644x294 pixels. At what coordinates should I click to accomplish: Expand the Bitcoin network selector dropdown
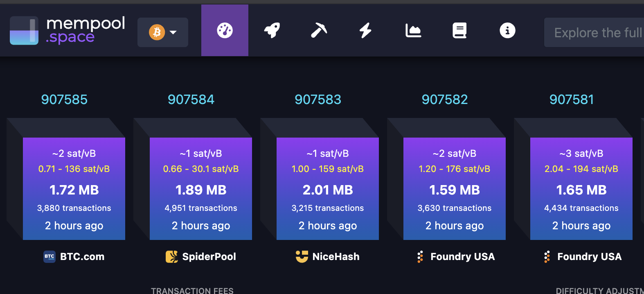(x=163, y=32)
